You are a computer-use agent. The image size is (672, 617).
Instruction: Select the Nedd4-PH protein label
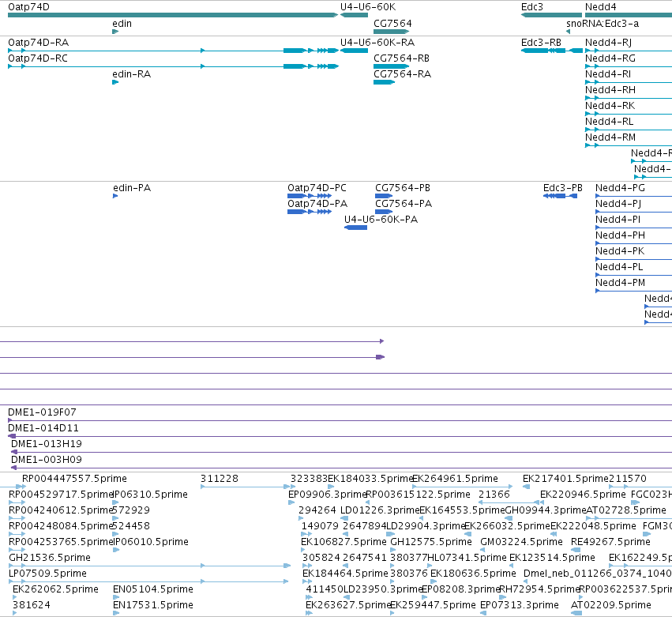pos(620,235)
